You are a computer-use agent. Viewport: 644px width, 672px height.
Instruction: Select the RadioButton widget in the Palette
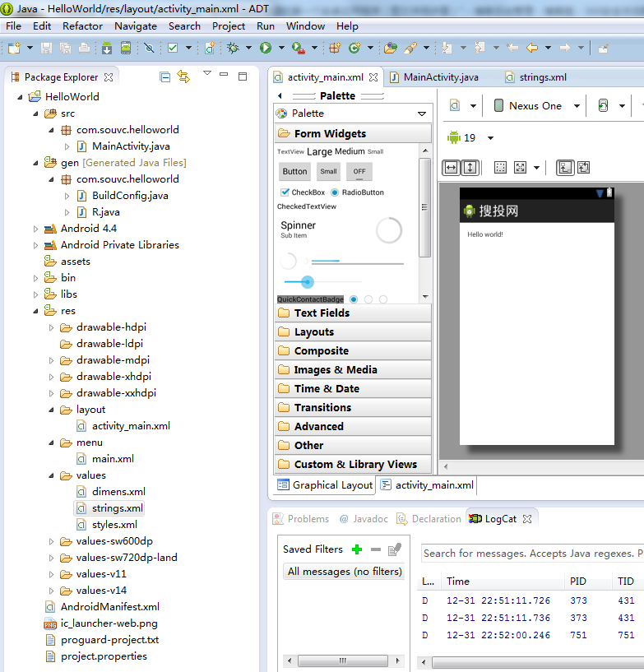pos(357,192)
